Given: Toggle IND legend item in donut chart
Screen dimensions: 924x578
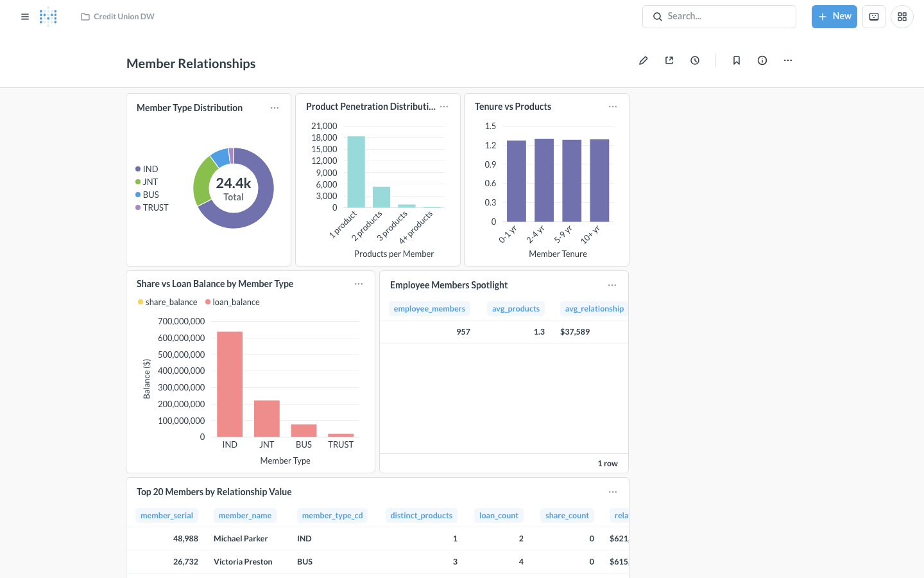Looking at the screenshot, I should (147, 169).
